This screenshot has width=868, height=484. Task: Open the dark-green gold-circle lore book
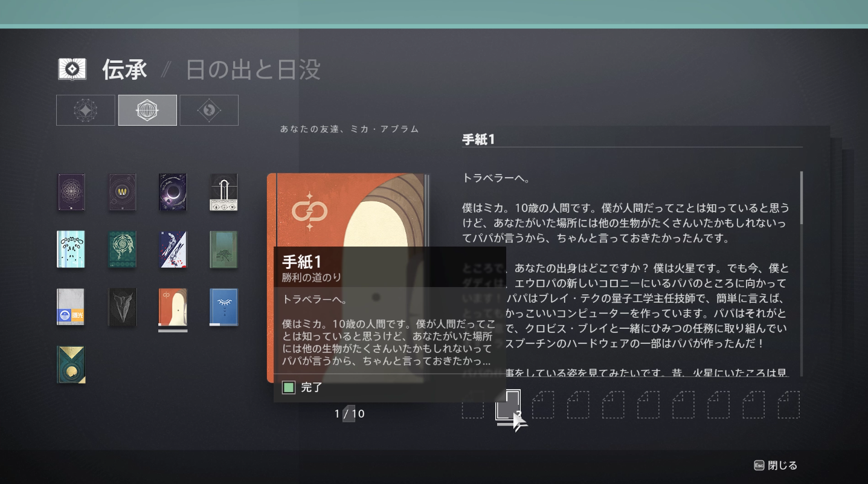pyautogui.click(x=71, y=364)
